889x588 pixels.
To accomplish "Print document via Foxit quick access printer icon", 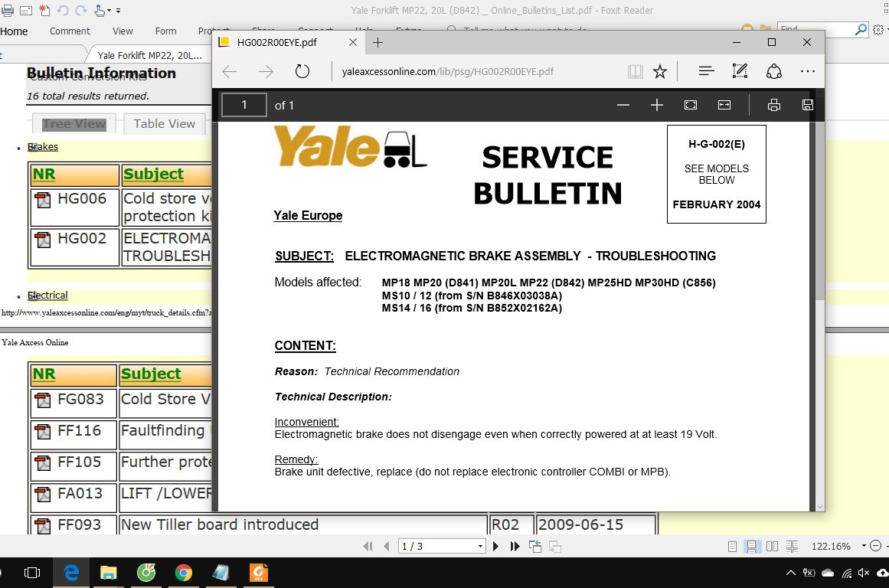I will pos(8,10).
